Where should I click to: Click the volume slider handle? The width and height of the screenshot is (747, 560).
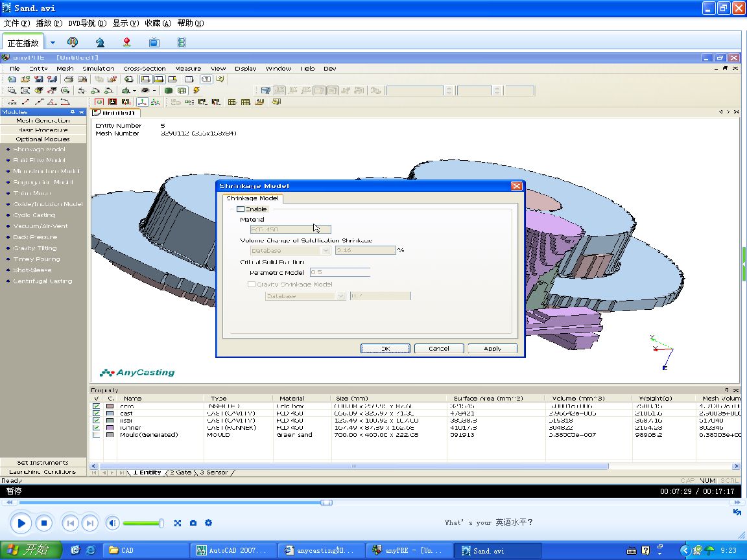tap(161, 523)
